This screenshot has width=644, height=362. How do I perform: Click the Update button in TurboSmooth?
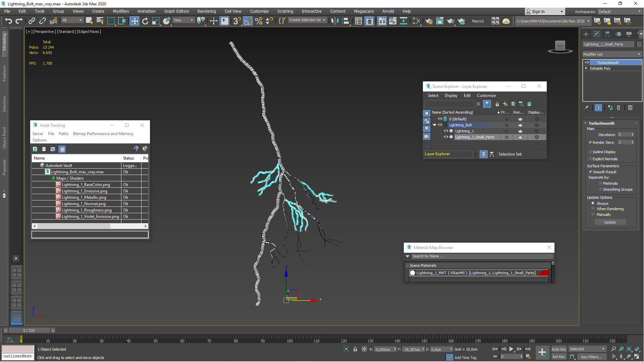(x=609, y=222)
